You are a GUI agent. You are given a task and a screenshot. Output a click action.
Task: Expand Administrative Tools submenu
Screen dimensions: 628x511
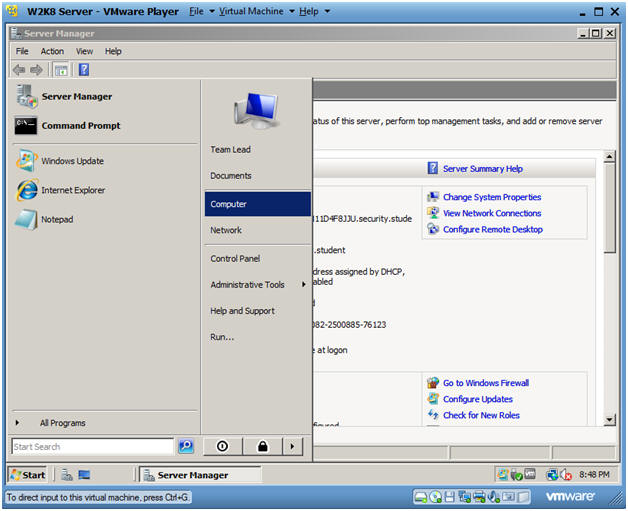[258, 284]
